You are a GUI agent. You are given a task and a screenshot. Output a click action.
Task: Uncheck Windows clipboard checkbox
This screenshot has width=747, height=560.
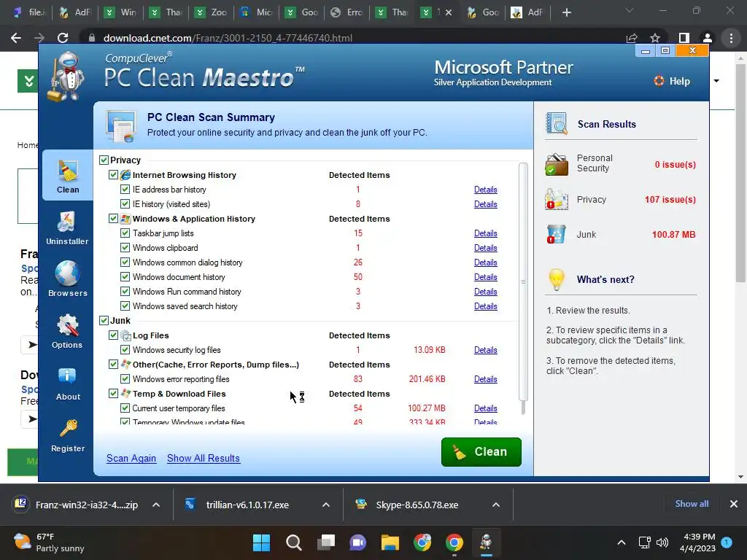coord(125,248)
